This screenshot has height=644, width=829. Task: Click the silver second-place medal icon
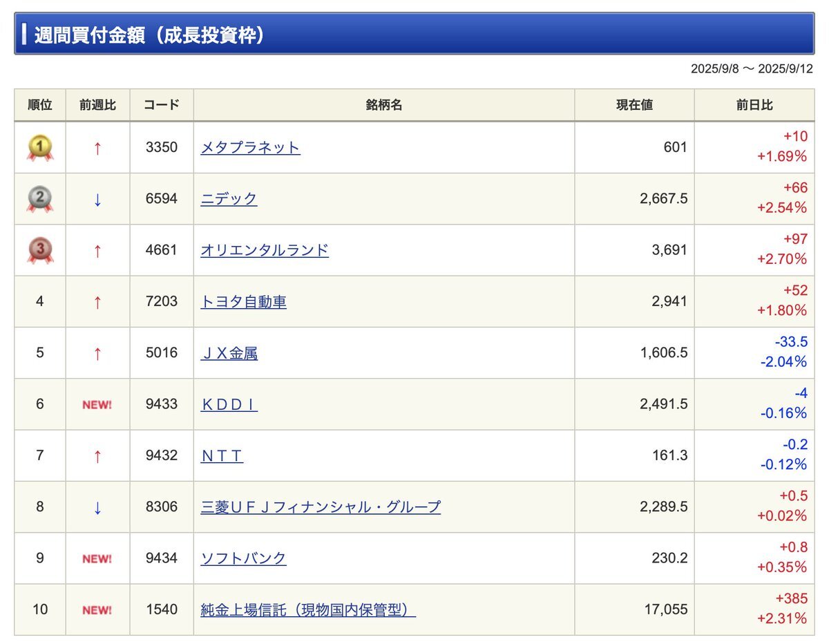coord(40,199)
